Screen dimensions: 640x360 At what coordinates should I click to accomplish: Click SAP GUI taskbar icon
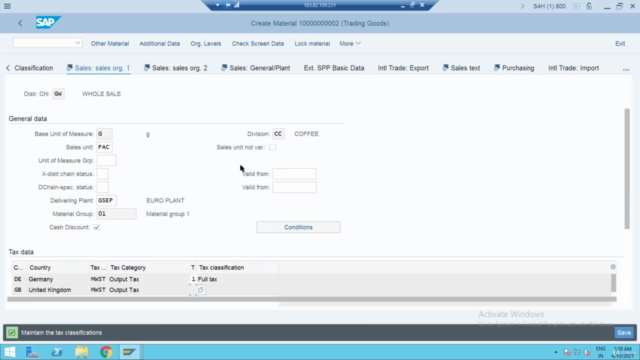tap(130, 352)
